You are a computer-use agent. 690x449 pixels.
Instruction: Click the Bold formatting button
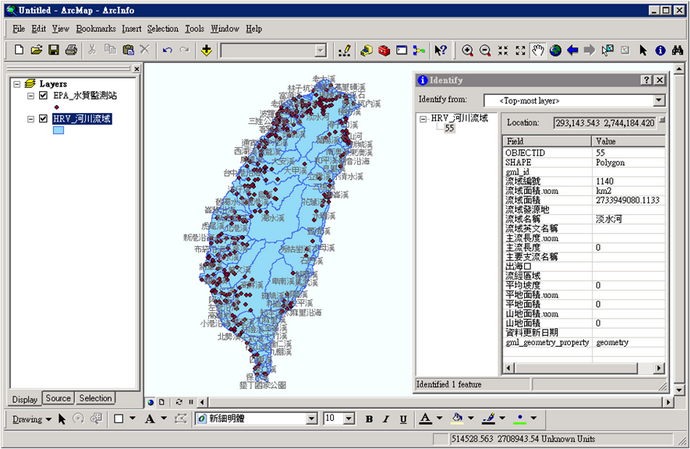[x=369, y=419]
